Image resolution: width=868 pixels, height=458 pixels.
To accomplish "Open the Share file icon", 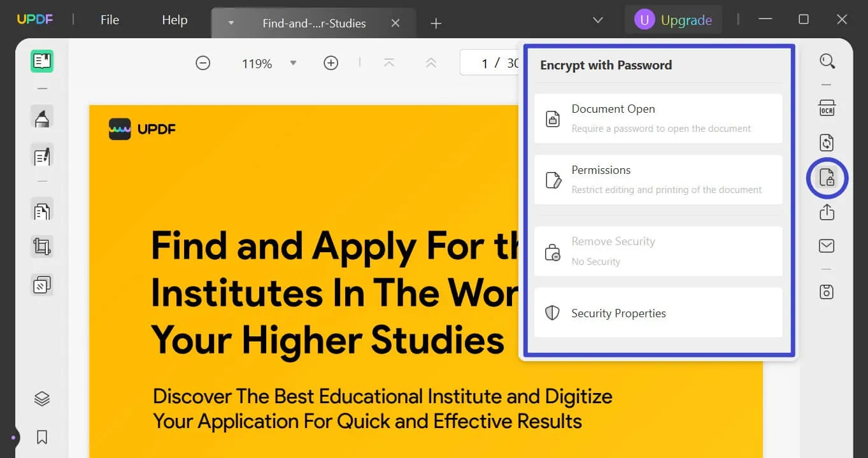I will 827,211.
